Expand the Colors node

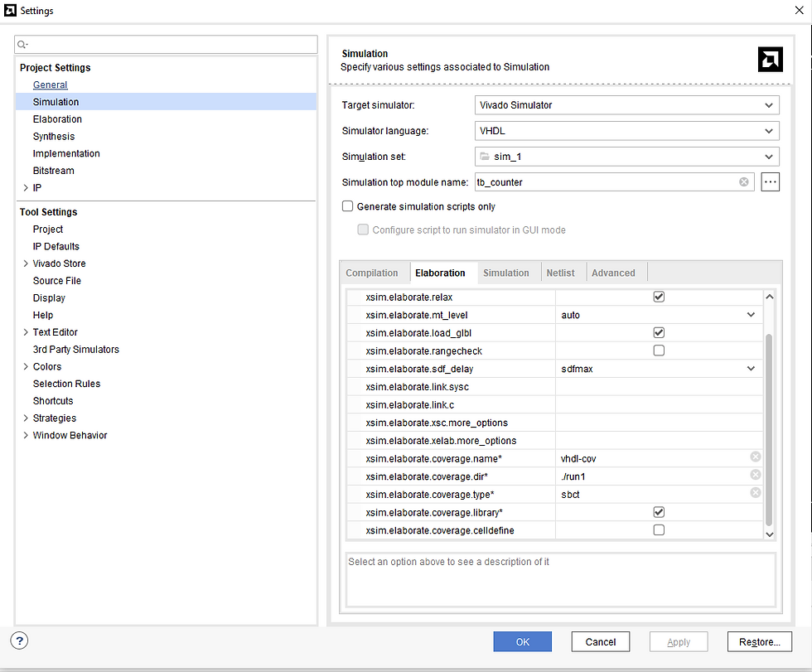click(26, 366)
